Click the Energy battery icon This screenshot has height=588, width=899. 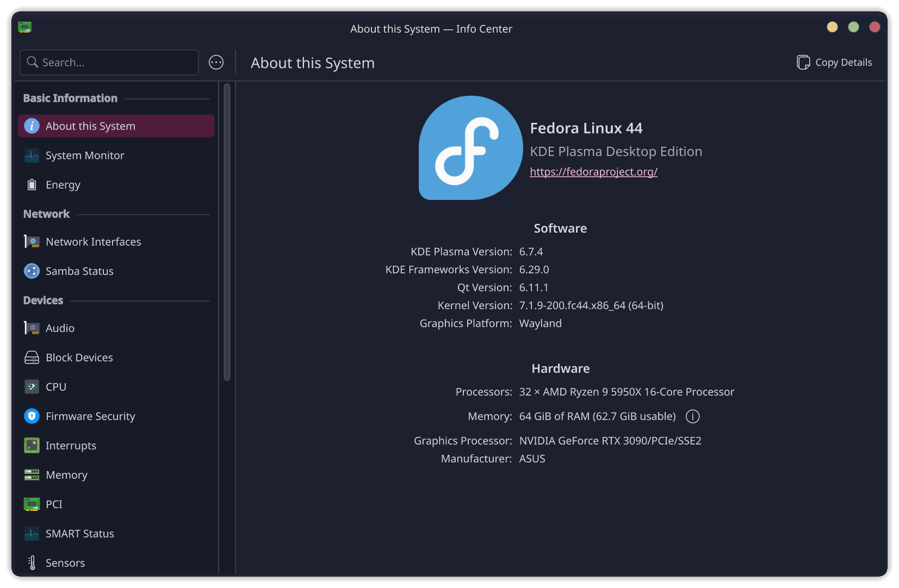pos(32,185)
